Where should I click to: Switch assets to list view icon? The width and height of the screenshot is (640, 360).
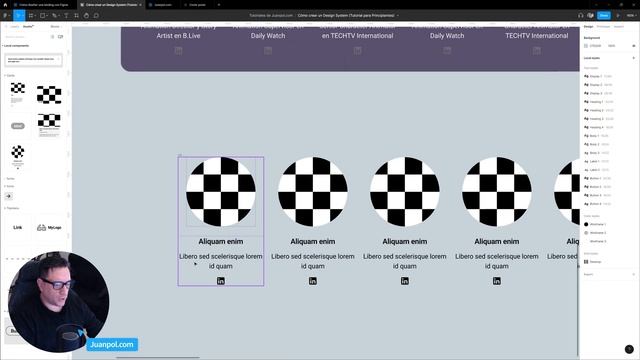point(52,37)
